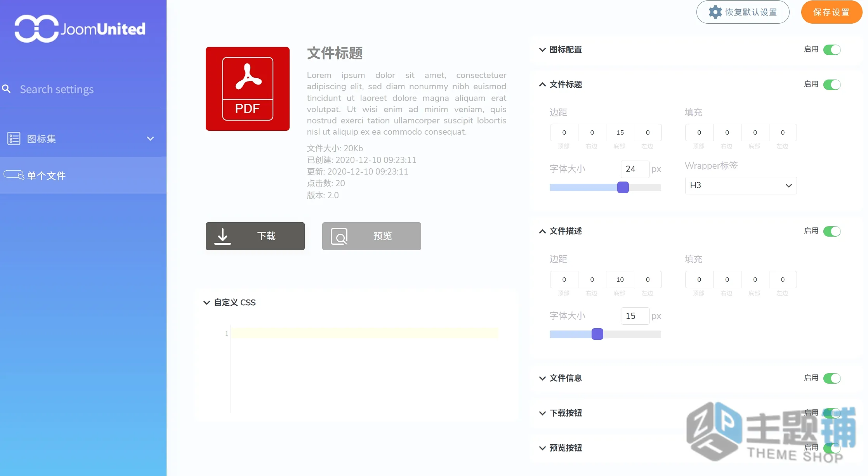Click 文件描述 padding right field
Image resolution: width=868 pixels, height=476 pixels.
727,280
